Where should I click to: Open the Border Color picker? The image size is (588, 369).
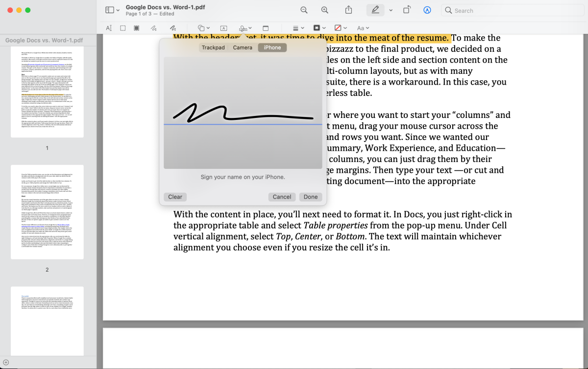[319, 28]
